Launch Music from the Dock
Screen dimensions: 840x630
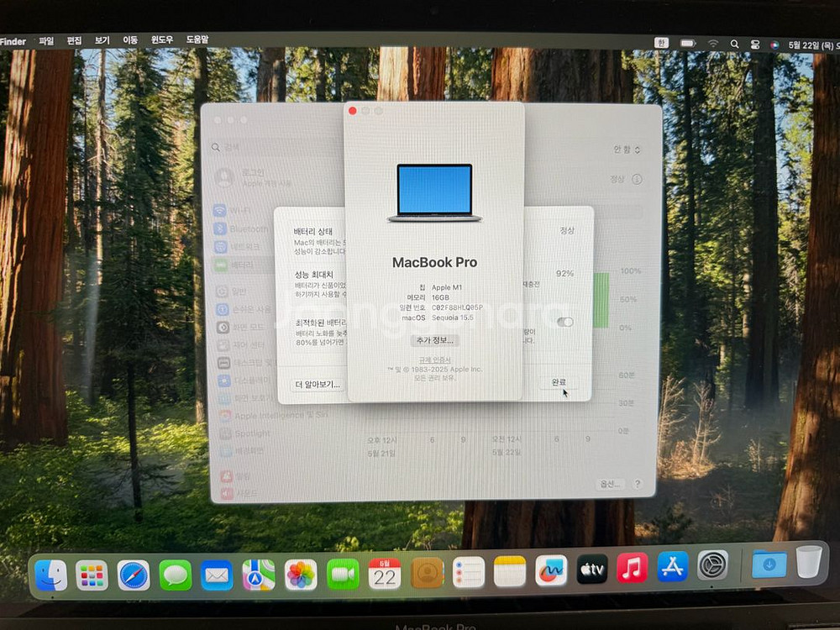coord(633,568)
